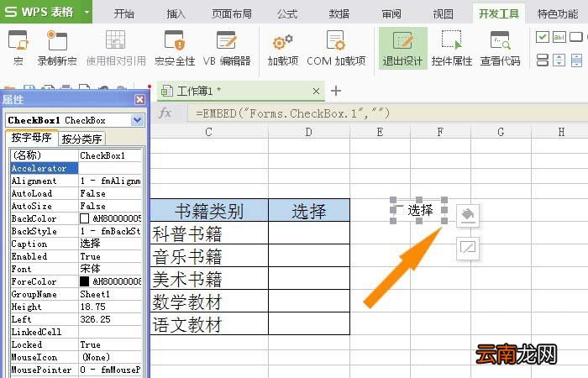Click the formula bar EMBED field
Viewport: 588px width, 378px height.
387,113
